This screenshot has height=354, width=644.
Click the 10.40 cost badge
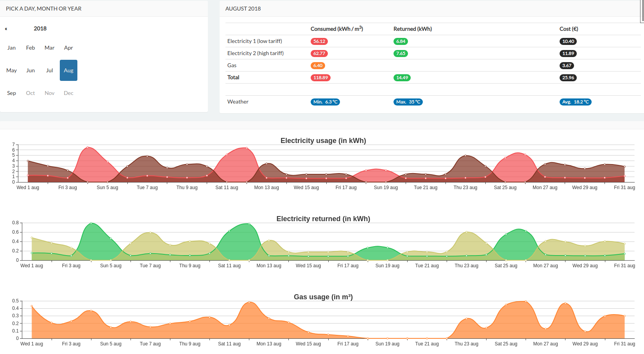(x=568, y=41)
